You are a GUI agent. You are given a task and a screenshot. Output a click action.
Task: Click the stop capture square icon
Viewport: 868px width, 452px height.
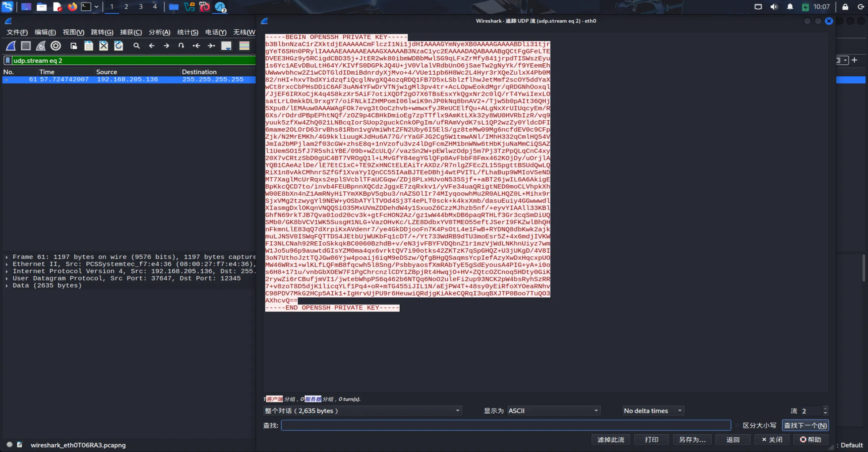(x=26, y=46)
